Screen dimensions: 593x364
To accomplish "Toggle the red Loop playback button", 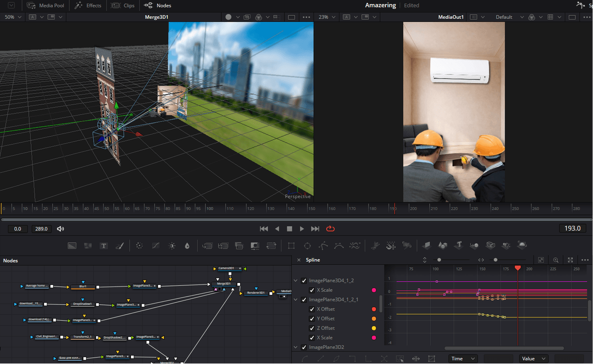I will pos(330,229).
